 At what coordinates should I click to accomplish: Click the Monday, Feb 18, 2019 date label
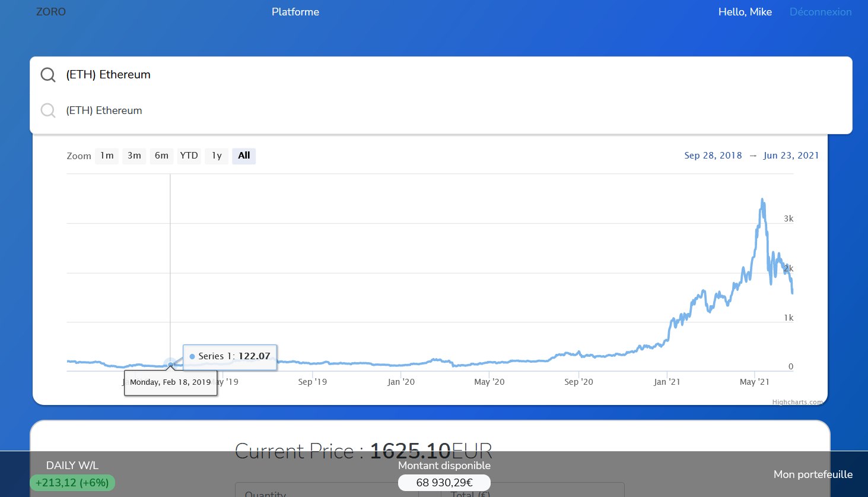pyautogui.click(x=170, y=382)
